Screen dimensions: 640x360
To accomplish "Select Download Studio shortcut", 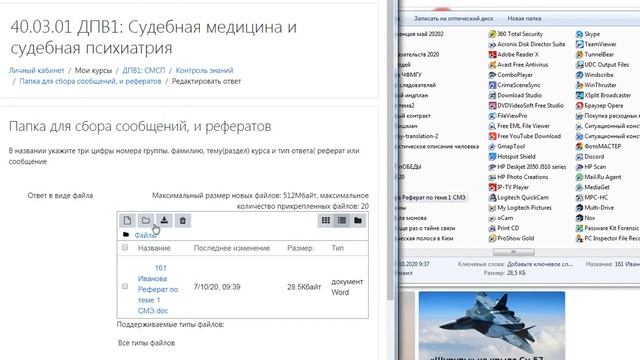I will [x=515, y=95].
